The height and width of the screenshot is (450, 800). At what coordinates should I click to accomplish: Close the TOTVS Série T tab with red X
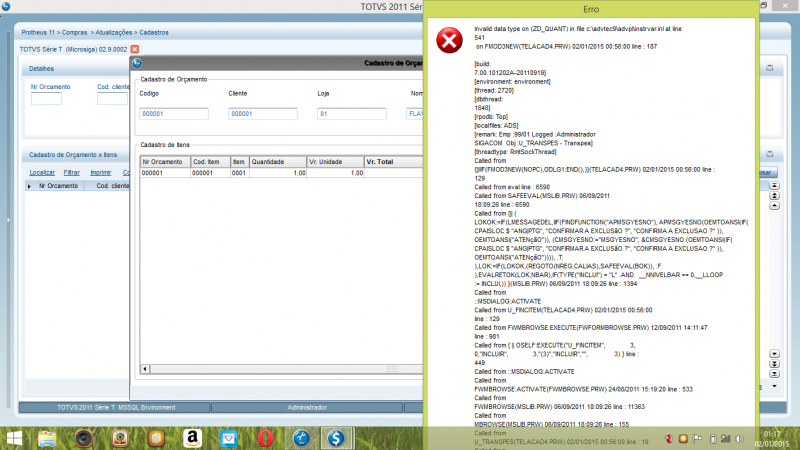click(135, 49)
